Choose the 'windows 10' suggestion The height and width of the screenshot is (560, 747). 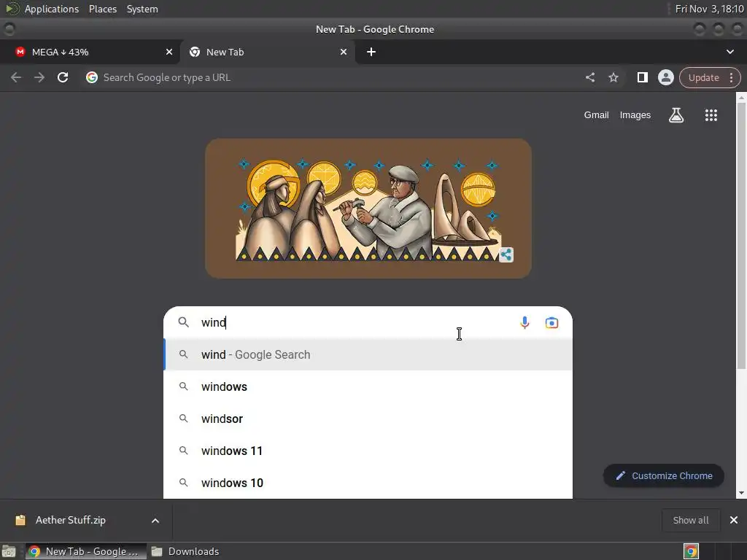click(368, 483)
